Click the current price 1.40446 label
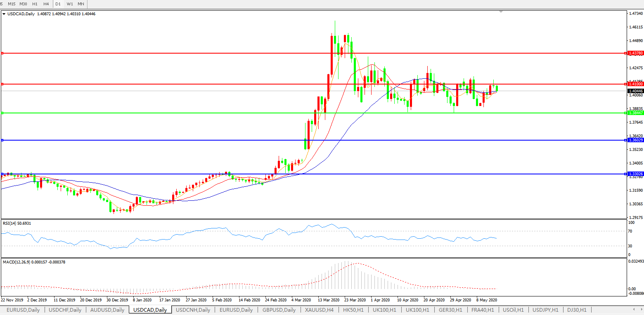The width and height of the screenshot is (644, 315). (635, 91)
